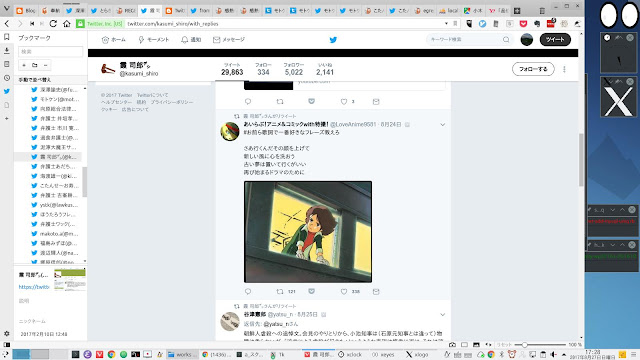Click Twitter bird logo in header
Image resolution: width=640 pixels, height=360 pixels.
[x=333, y=40]
